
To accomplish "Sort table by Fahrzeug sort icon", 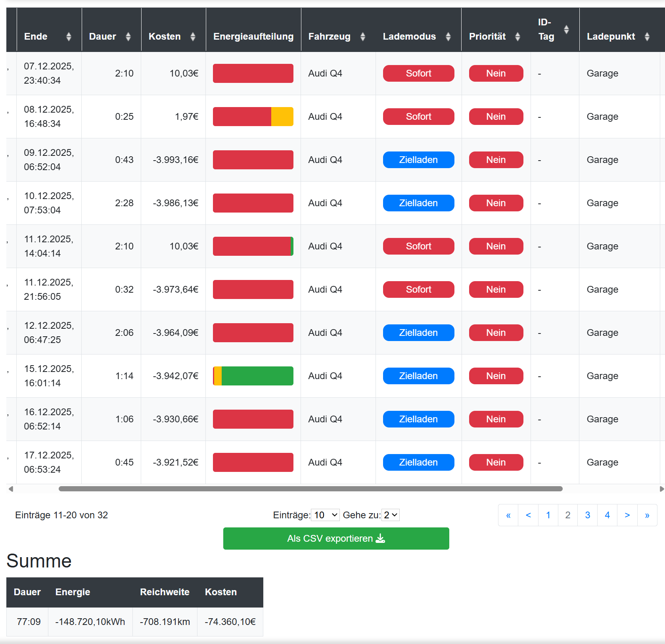I will [362, 36].
